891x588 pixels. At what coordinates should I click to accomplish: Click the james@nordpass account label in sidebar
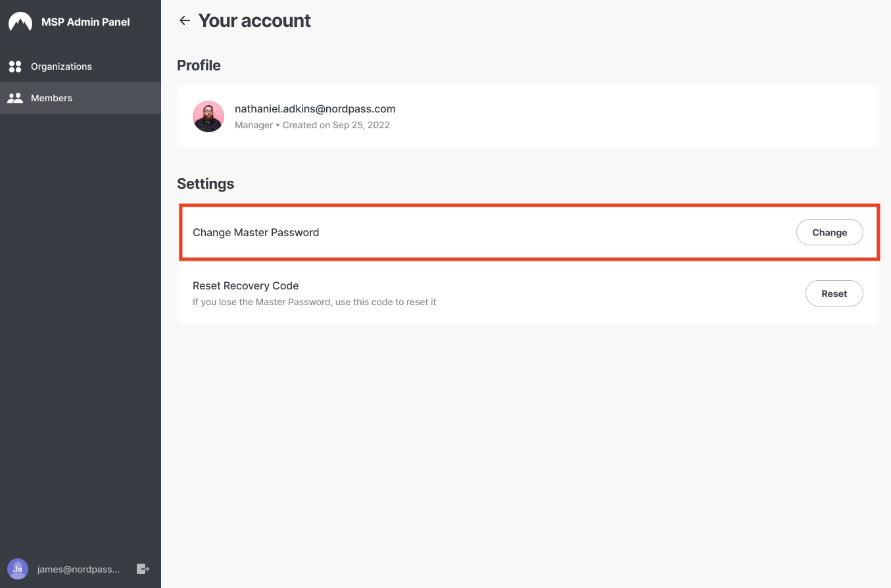[x=79, y=569]
